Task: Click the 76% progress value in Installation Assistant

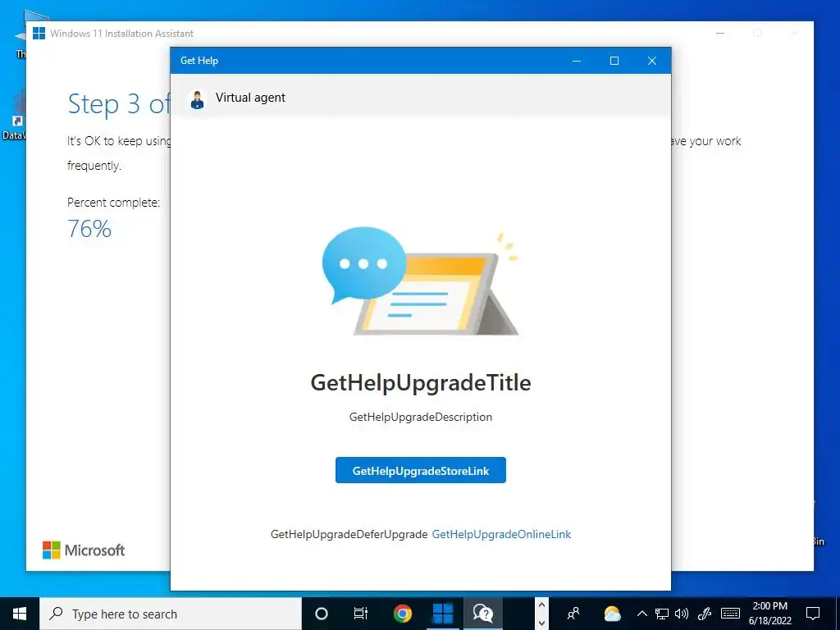Action: point(89,229)
